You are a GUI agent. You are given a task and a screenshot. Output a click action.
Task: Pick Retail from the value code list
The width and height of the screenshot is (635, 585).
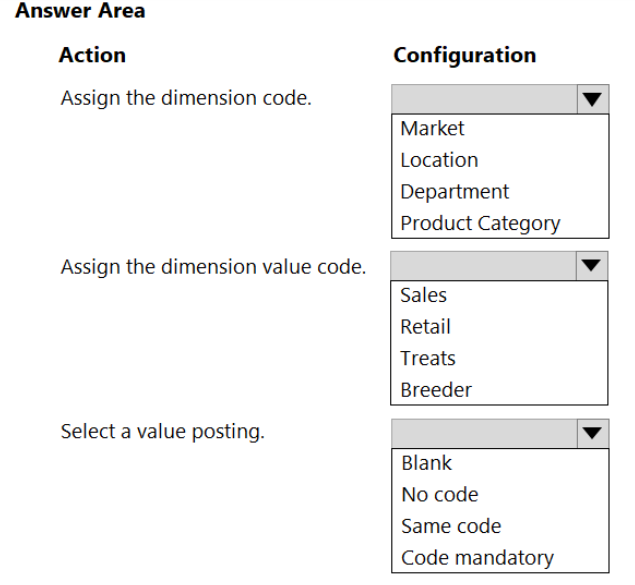click(425, 327)
